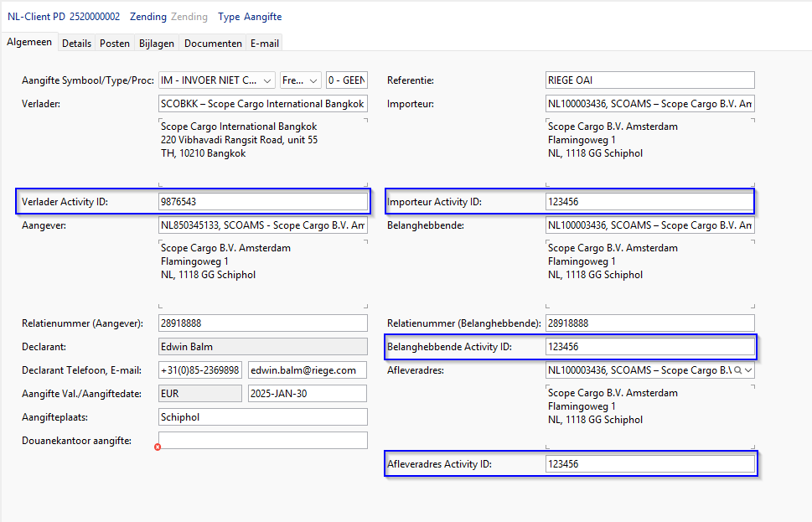Open the E-mail tab
The width and height of the screenshot is (812, 522).
[264, 43]
